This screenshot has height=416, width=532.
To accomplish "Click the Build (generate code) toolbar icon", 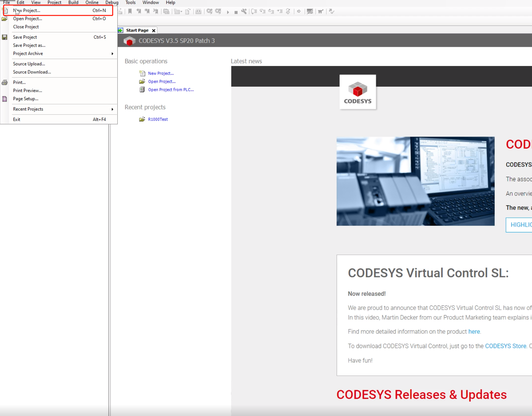I will click(198, 11).
